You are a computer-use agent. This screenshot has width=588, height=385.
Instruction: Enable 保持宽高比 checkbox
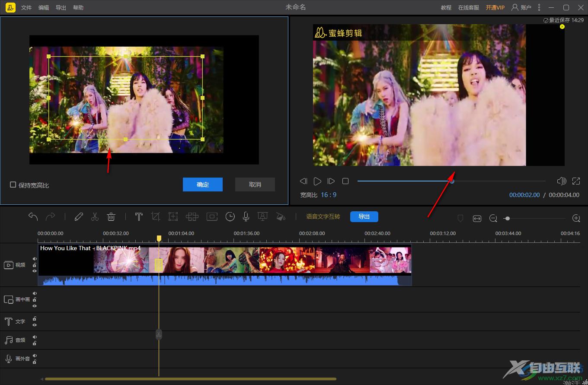pyautogui.click(x=13, y=185)
